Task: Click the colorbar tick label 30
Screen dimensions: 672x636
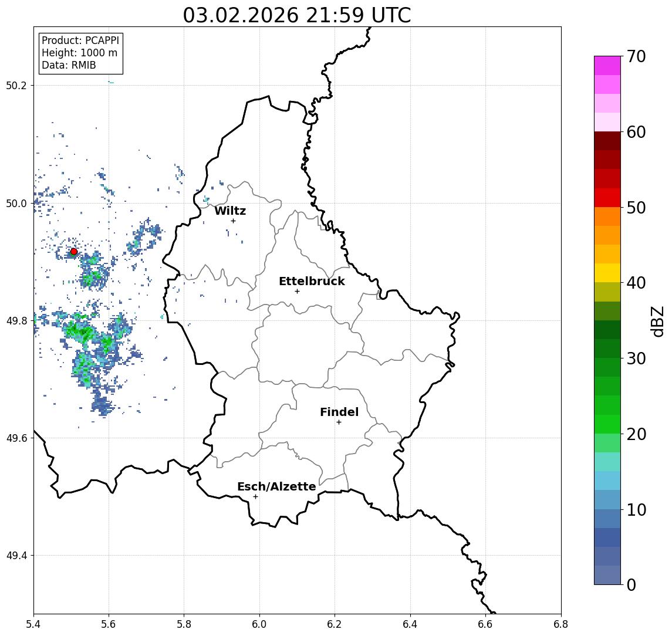Action: pyautogui.click(x=636, y=358)
